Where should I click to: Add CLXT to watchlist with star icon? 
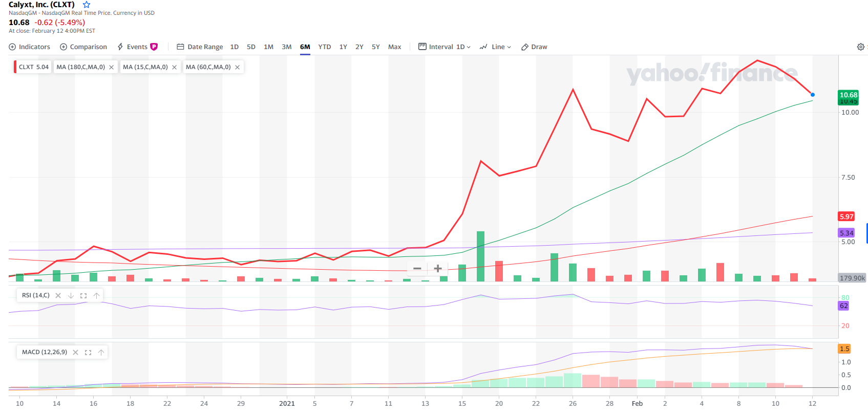click(x=87, y=5)
